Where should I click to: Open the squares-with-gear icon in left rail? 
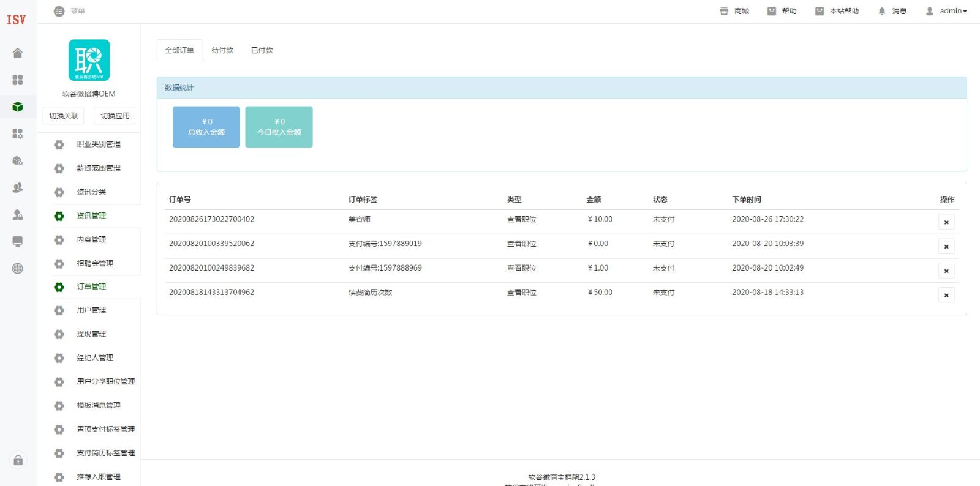coord(18,133)
